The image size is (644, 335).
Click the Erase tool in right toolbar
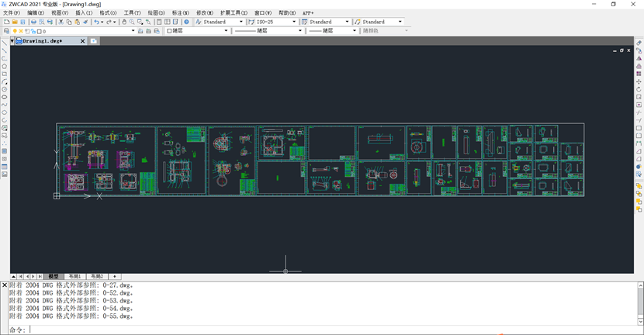coord(639,43)
